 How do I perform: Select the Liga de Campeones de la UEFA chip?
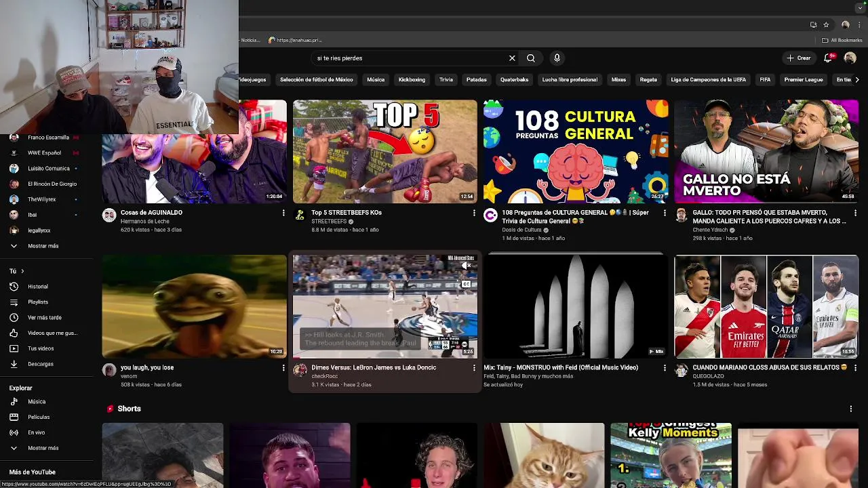[708, 80]
